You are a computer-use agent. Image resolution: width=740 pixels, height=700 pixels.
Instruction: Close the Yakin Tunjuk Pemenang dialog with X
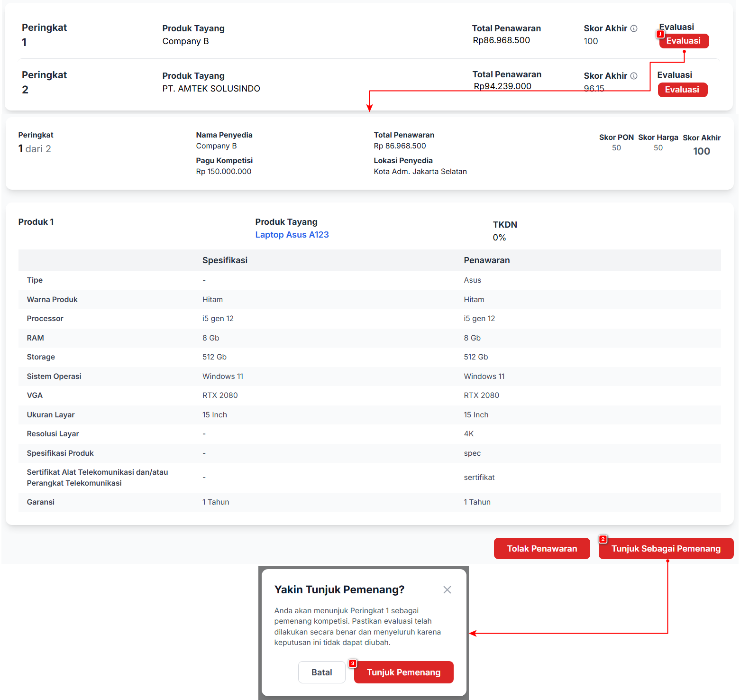(x=447, y=589)
